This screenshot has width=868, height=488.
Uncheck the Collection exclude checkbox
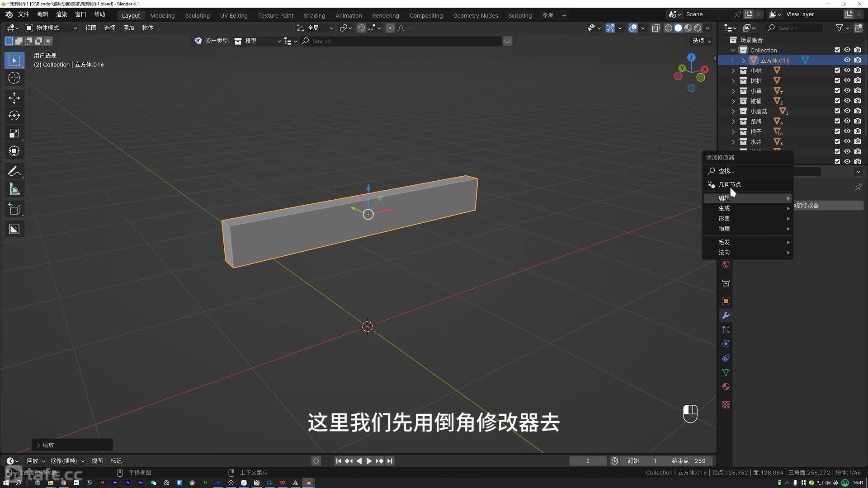837,50
